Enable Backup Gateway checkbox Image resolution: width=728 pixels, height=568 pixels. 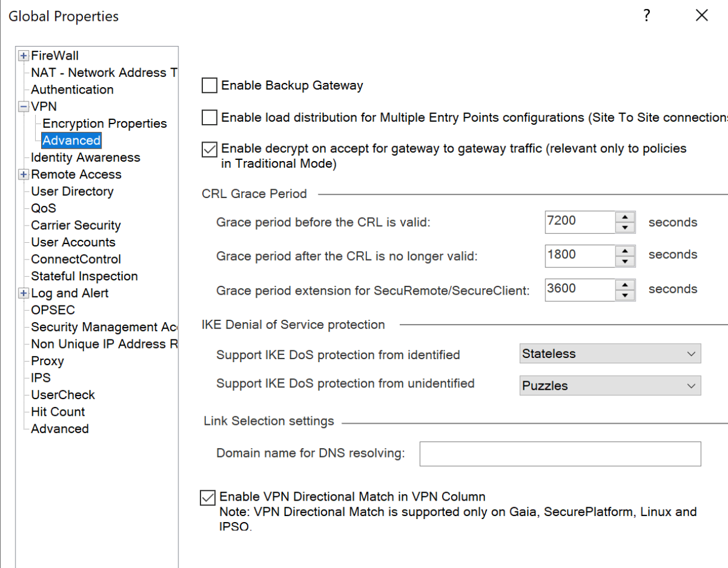click(x=209, y=86)
